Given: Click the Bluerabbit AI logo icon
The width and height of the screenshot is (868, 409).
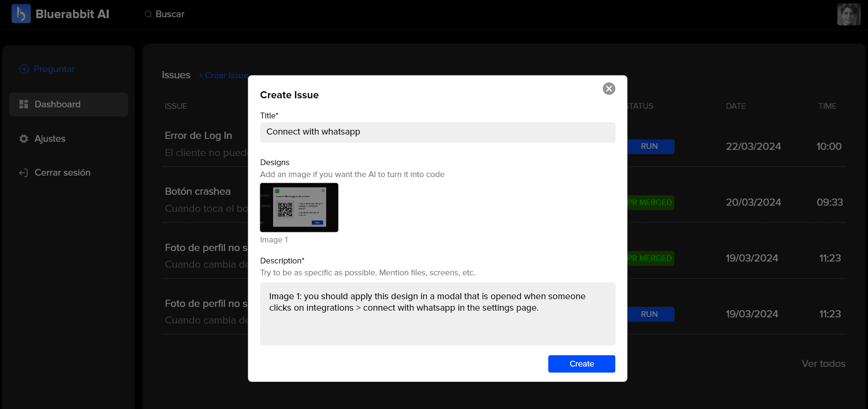Looking at the screenshot, I should pos(21,14).
